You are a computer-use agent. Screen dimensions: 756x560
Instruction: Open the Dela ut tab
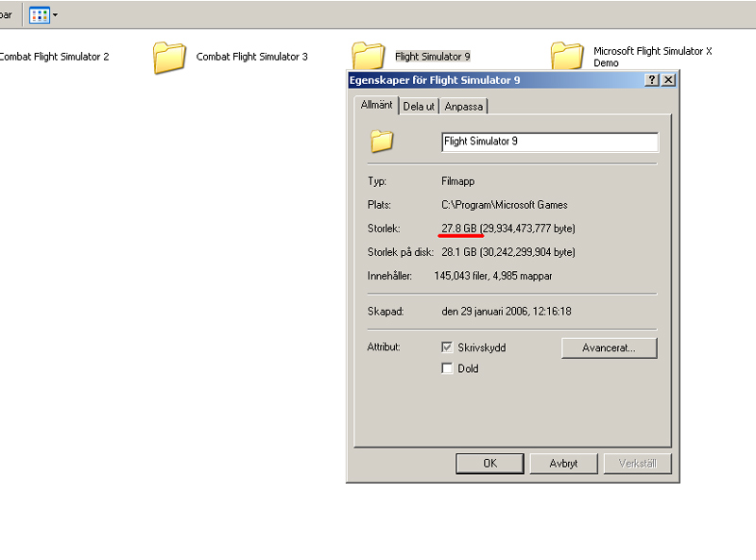point(419,107)
